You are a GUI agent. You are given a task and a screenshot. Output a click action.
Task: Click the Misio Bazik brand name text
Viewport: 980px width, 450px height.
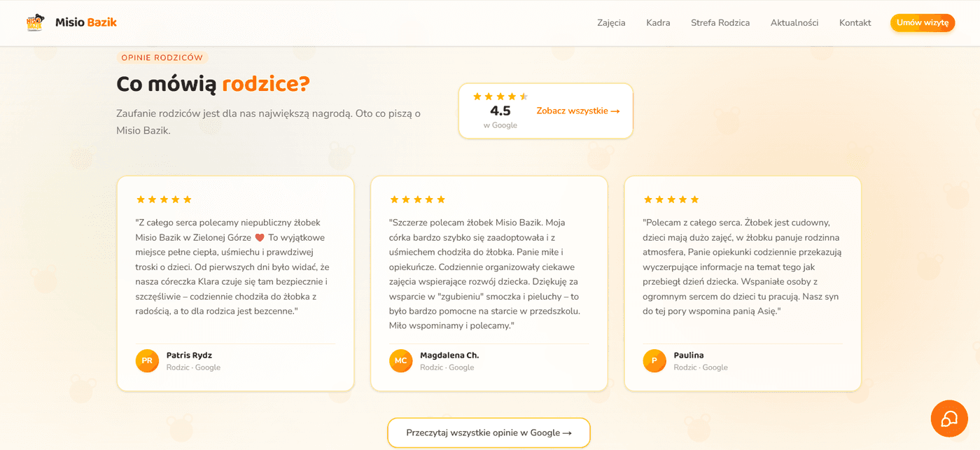click(86, 22)
